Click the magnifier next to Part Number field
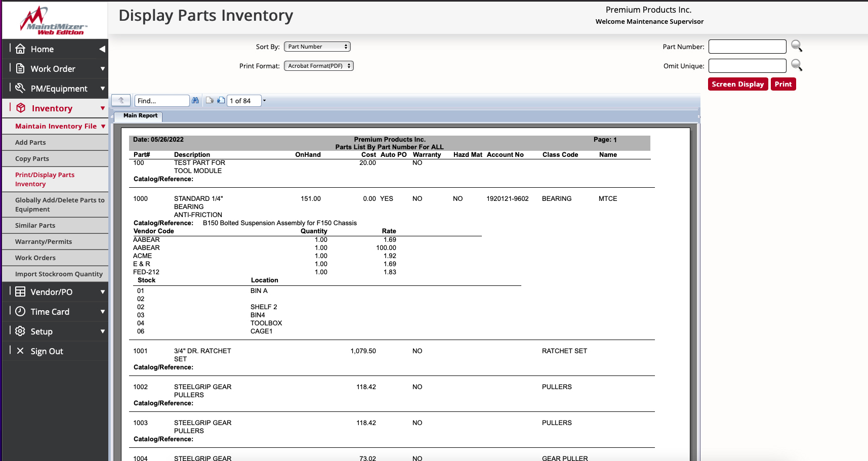 click(x=797, y=46)
